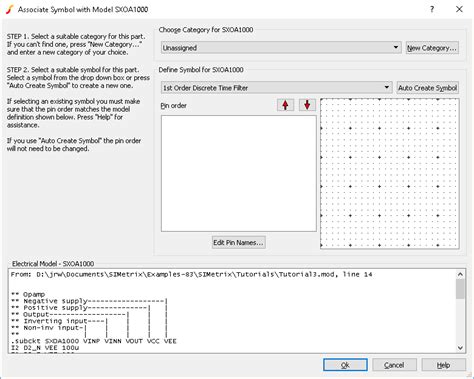Click the 'I2 D2_N VEE 100u' model line
Image resolution: width=474 pixels, height=379 pixels.
click(45, 348)
